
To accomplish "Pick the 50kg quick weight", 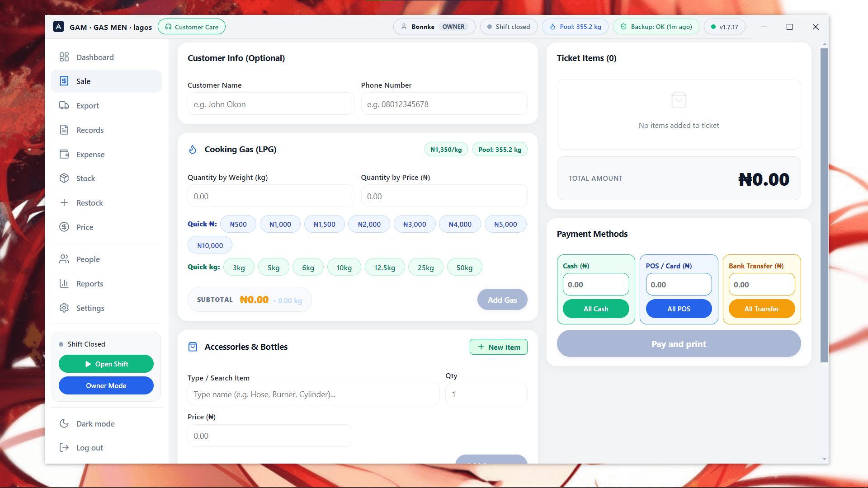I will coord(464,267).
